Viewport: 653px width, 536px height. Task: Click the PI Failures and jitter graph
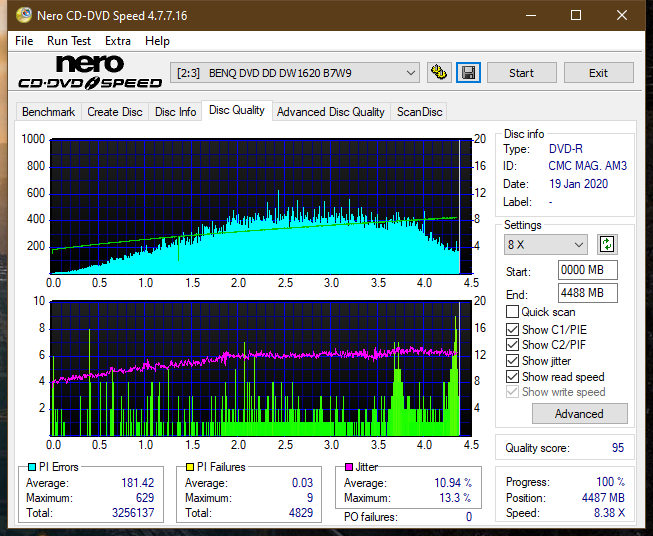pyautogui.click(x=261, y=368)
